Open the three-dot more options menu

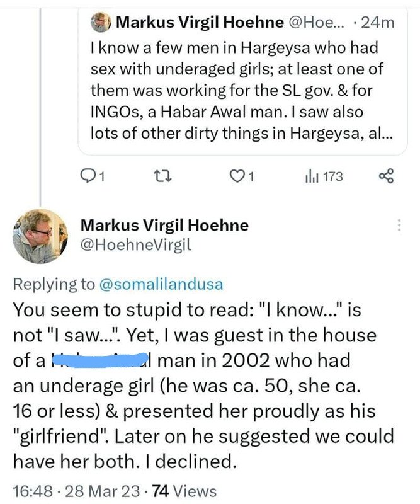point(397,225)
